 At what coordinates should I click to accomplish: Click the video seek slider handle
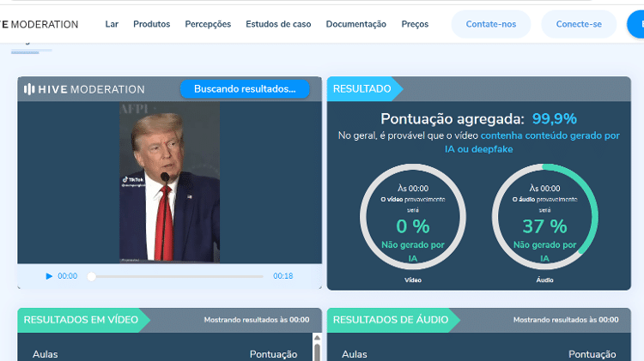coord(92,276)
